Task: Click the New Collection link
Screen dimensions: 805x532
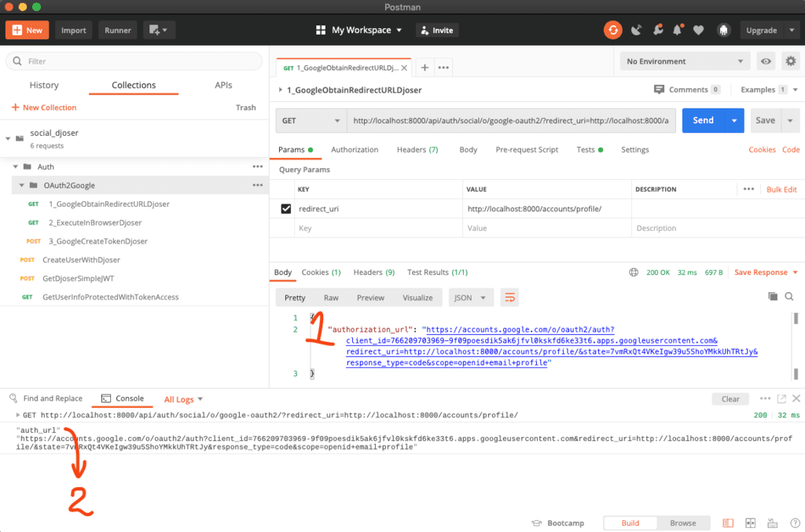Action: click(44, 108)
